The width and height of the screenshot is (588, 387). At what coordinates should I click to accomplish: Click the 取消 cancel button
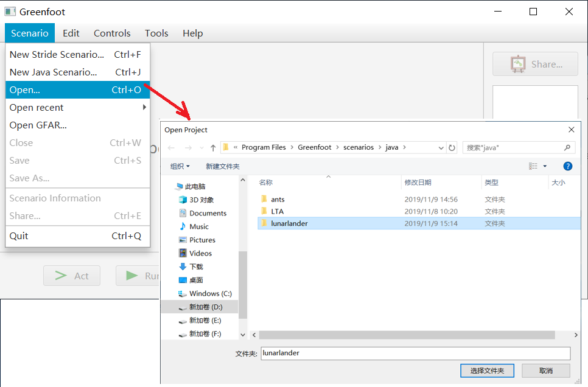(x=546, y=371)
